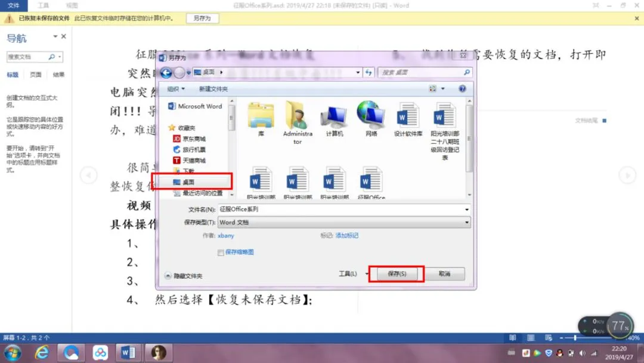Viewport: 644px width, 363px height.
Task: Open Internet Explorer from taskbar
Action: [x=42, y=353]
